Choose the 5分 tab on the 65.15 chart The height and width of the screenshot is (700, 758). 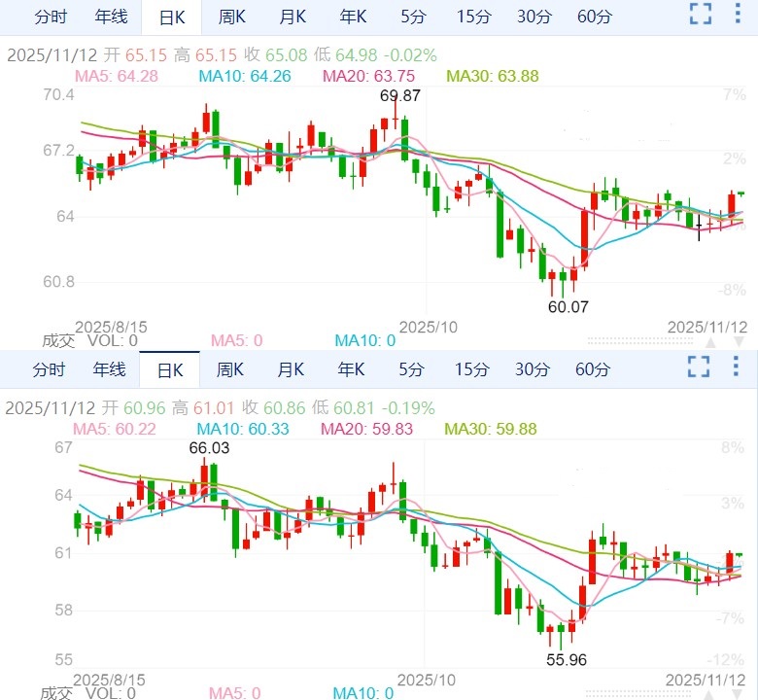412,17
